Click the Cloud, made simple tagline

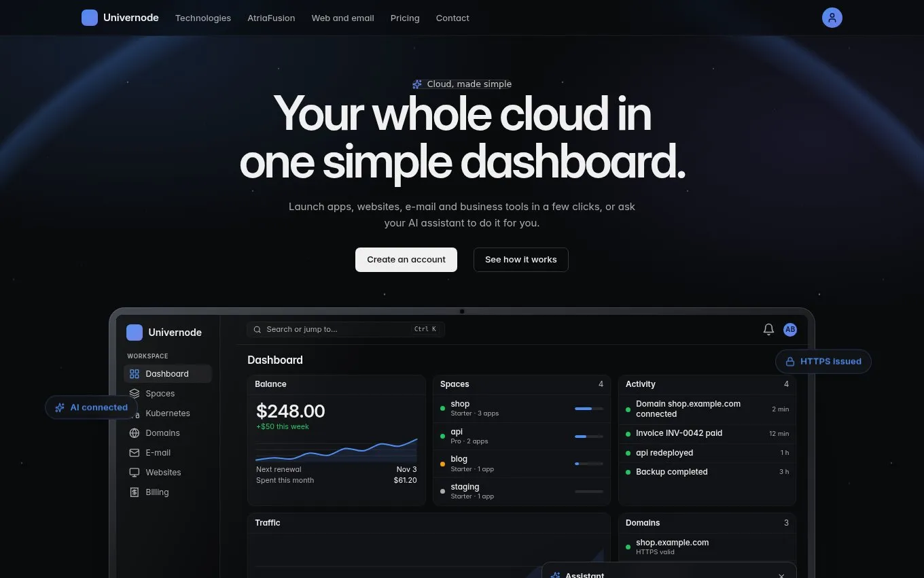pos(469,84)
